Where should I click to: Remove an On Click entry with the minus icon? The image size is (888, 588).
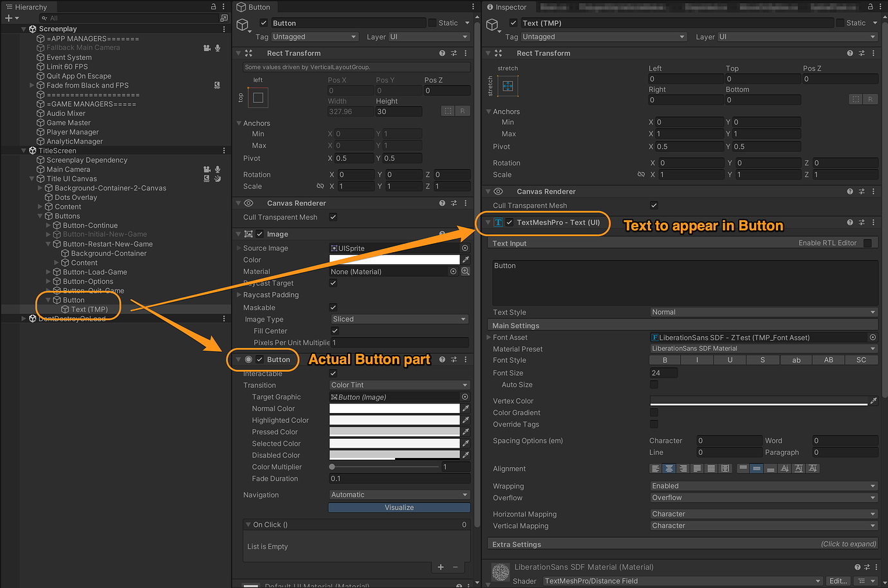(x=456, y=567)
